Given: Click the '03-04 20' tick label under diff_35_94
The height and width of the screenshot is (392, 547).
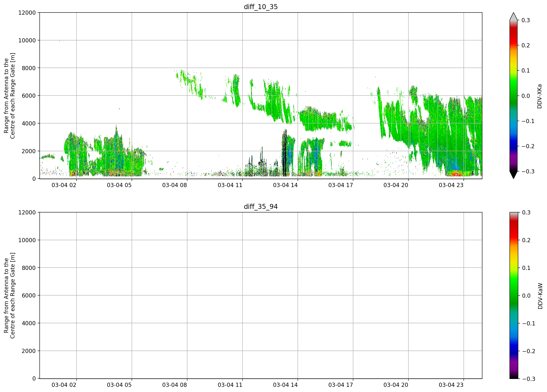Looking at the screenshot, I should [396, 385].
